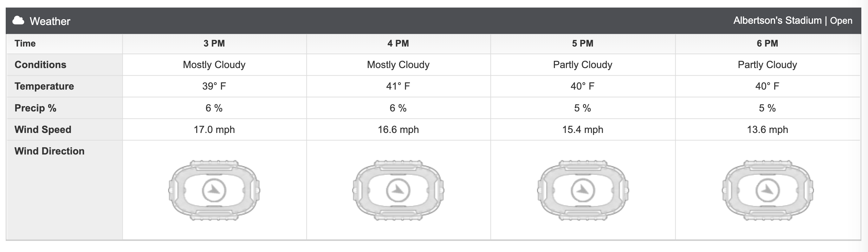
Task: Click the Open stadium status text
Action: tap(841, 21)
